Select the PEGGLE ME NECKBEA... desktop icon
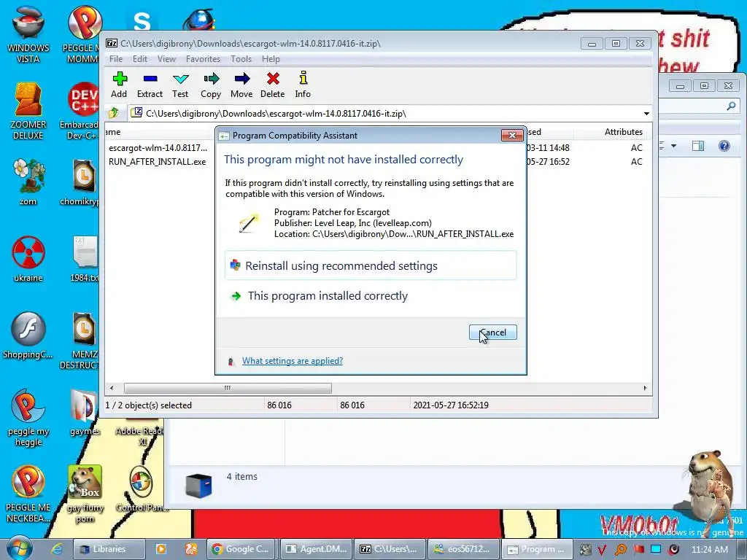This screenshot has height=560, width=747. 28,494
